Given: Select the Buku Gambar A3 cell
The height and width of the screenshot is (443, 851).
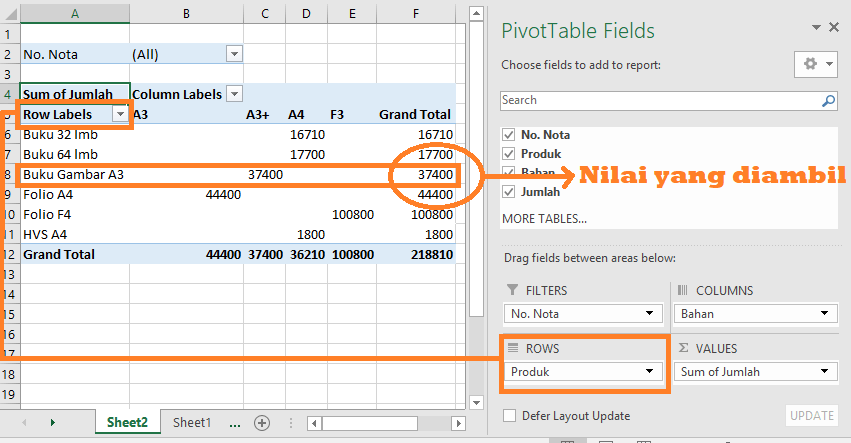Looking at the screenshot, I should pyautogui.click(x=73, y=175).
